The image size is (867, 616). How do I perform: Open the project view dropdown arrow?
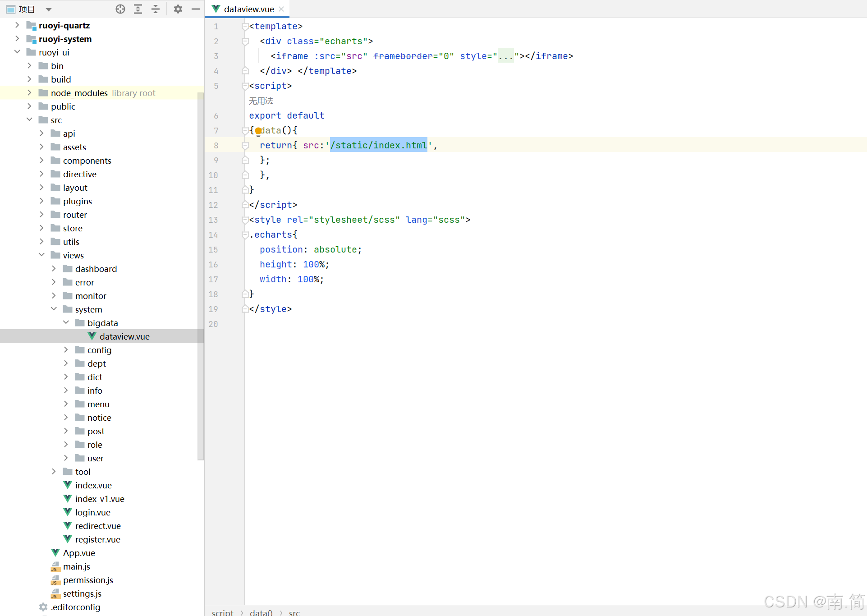pos(49,9)
